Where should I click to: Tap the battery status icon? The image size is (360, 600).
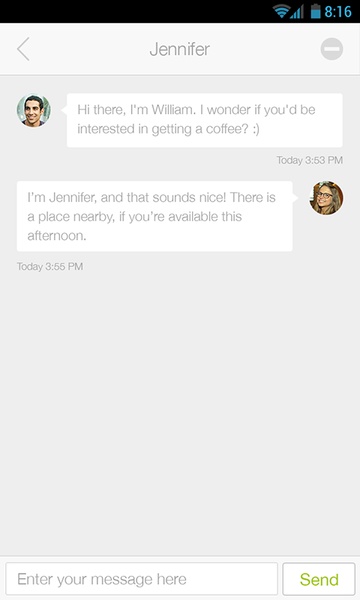click(x=315, y=11)
